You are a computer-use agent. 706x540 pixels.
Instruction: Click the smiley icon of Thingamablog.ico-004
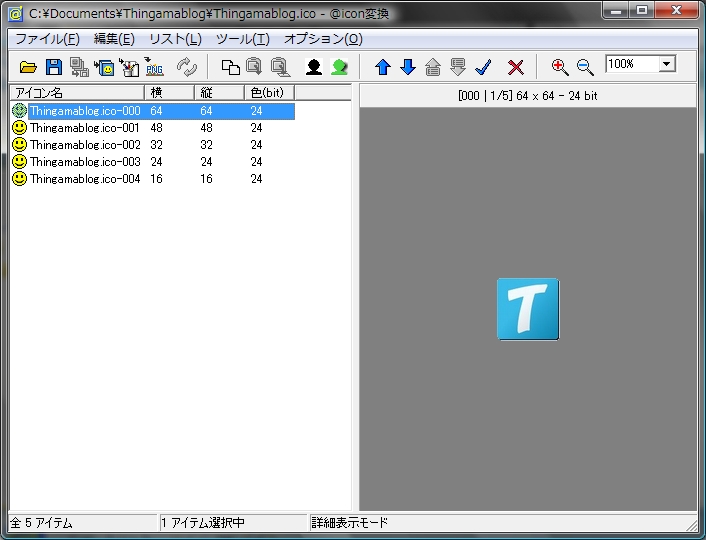click(19, 179)
